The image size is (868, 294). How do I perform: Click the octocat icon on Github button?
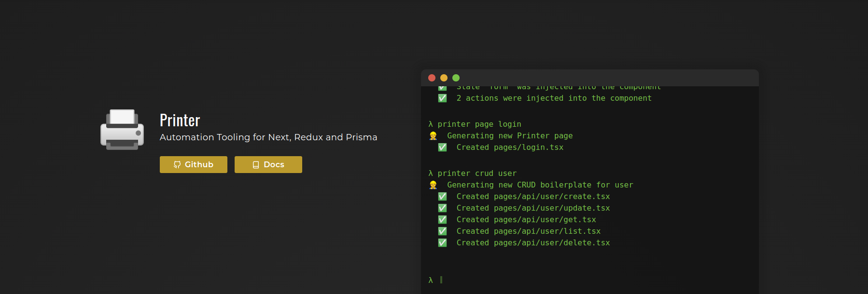177,165
